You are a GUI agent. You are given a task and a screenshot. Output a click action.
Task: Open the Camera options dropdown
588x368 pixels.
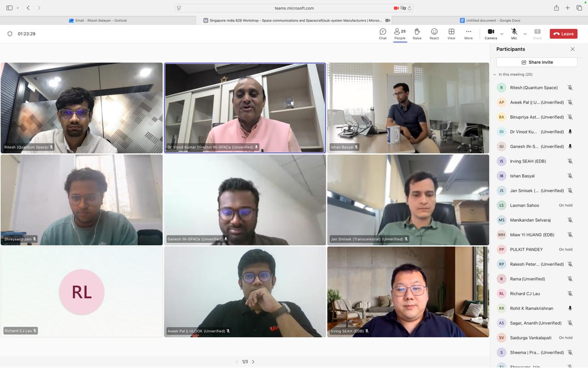coord(502,34)
